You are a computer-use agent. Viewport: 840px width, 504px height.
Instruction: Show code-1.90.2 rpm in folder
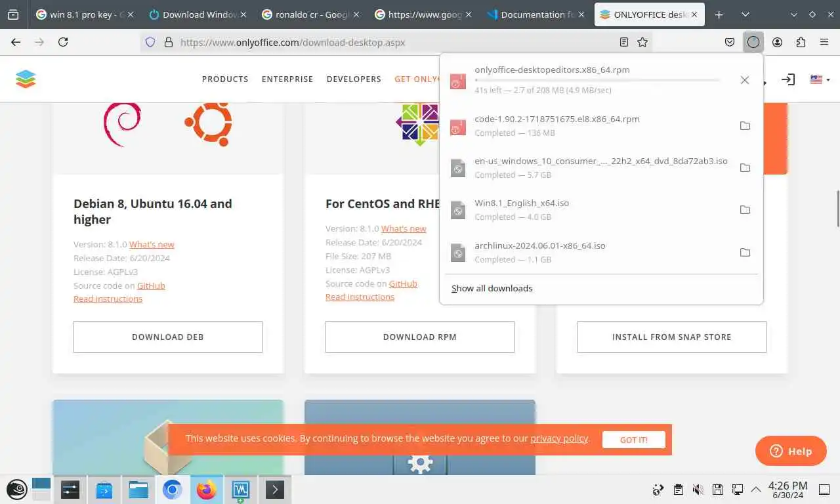745,126
